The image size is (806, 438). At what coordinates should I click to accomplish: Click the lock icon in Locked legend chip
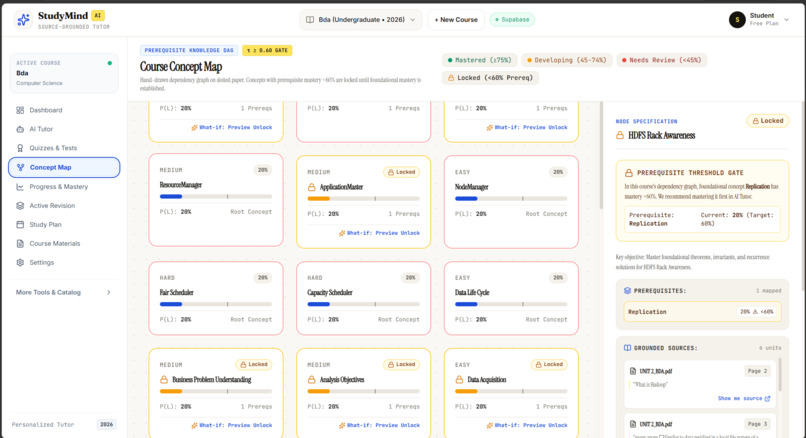click(x=451, y=78)
